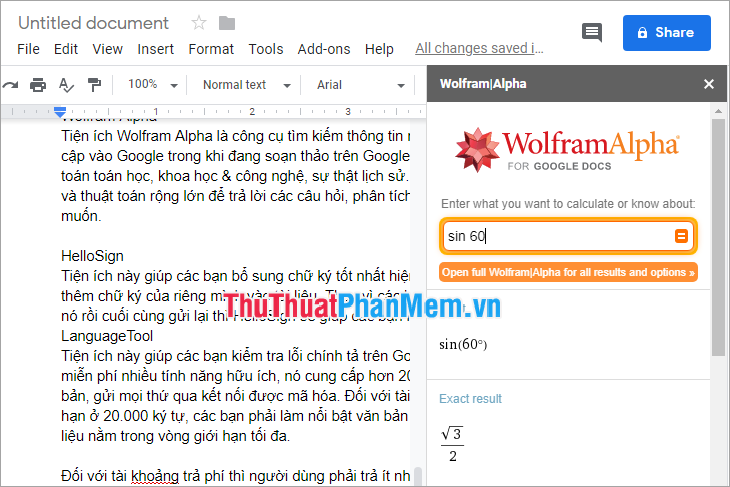
Task: Click the 'Wolfram|Alpha' sidebar title
Action: pyautogui.click(x=483, y=84)
